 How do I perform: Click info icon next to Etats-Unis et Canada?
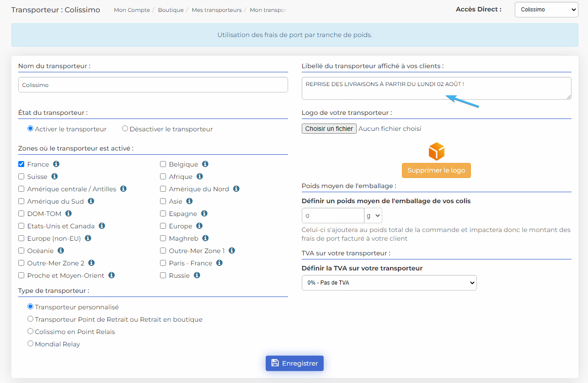[x=102, y=226]
